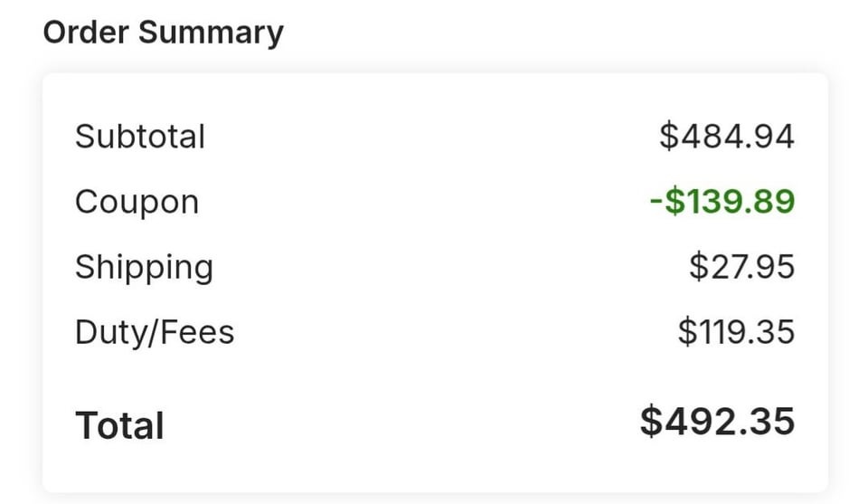The height and width of the screenshot is (504, 868).
Task: Click the minus sign on coupon discount
Action: tap(656, 202)
